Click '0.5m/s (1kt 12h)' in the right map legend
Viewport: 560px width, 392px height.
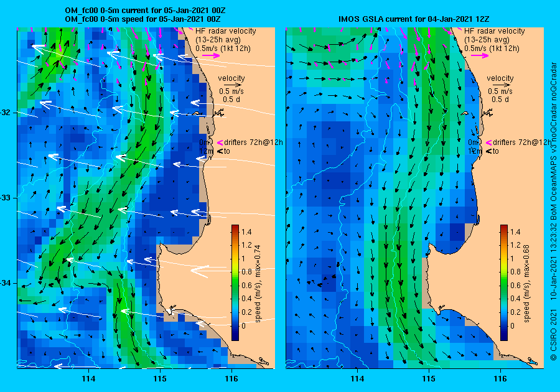pyautogui.click(x=492, y=48)
